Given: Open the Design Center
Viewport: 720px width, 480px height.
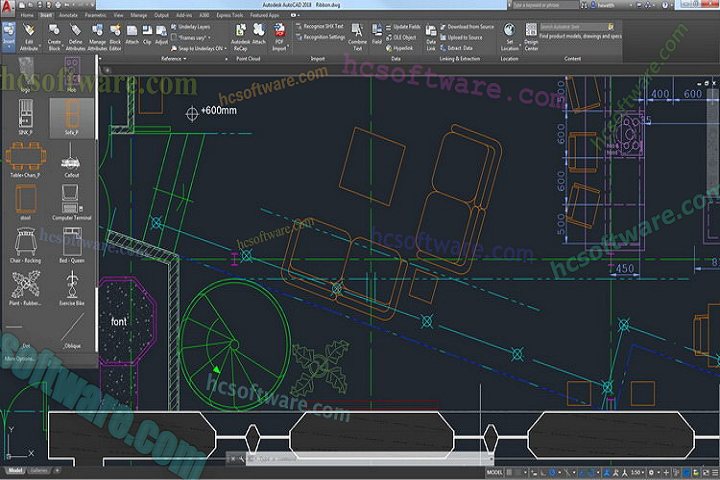Looking at the screenshot, I should click(531, 37).
